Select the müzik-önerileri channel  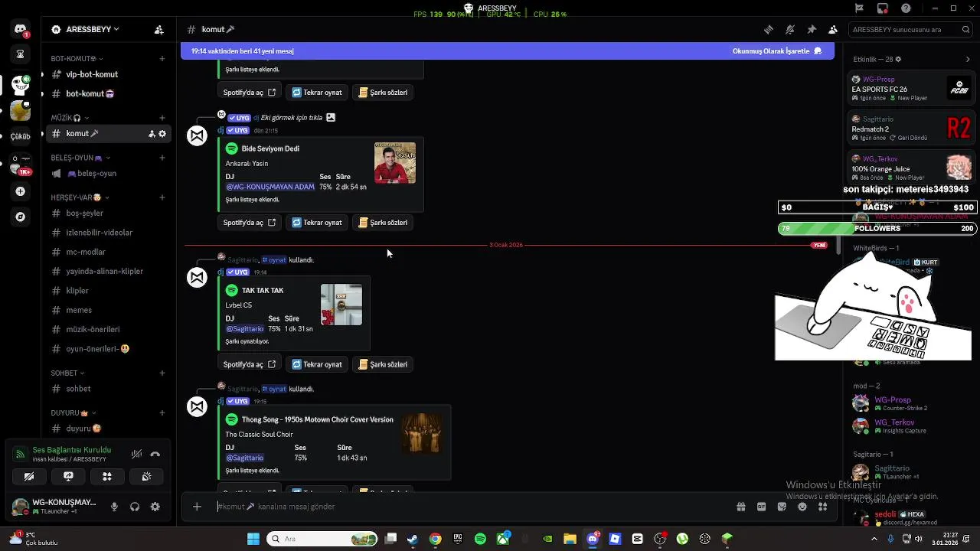click(x=107, y=329)
